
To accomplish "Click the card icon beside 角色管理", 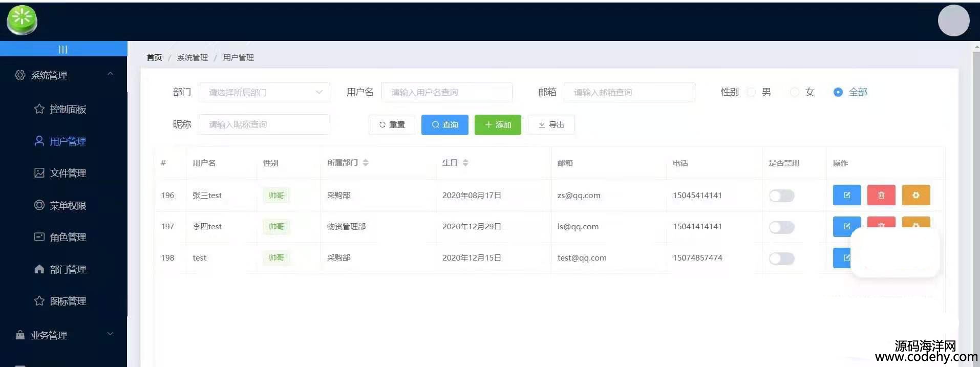I will click(x=39, y=236).
